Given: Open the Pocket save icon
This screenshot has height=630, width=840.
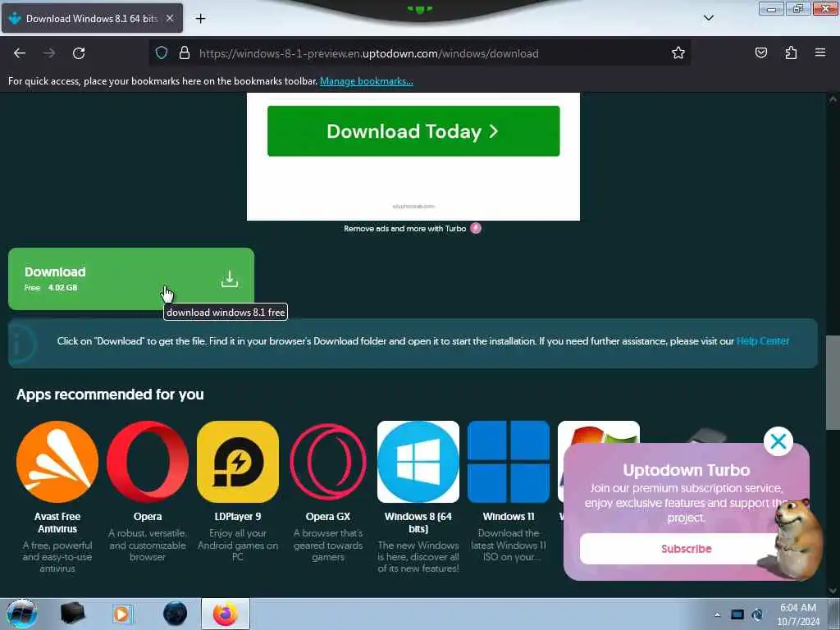Looking at the screenshot, I should pos(760,53).
